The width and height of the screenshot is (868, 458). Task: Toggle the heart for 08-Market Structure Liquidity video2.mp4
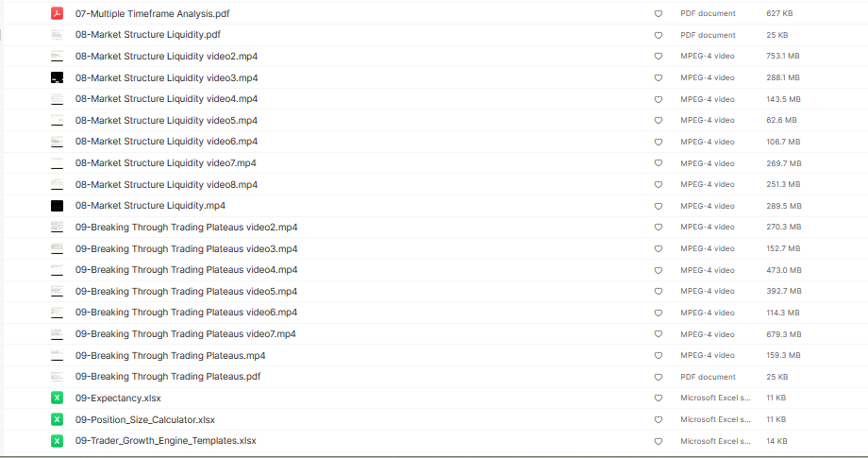(659, 57)
